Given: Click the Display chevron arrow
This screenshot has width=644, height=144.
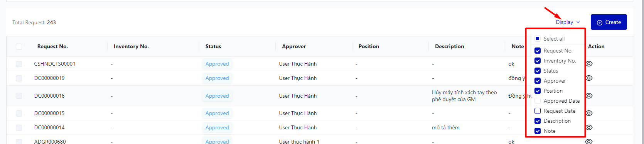Looking at the screenshot, I should point(578,22).
